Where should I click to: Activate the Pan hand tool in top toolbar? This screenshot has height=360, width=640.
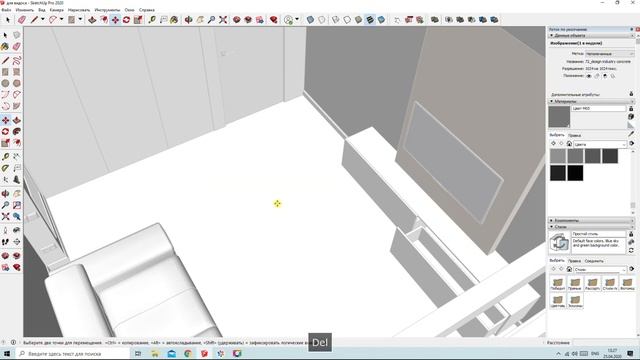point(200,20)
